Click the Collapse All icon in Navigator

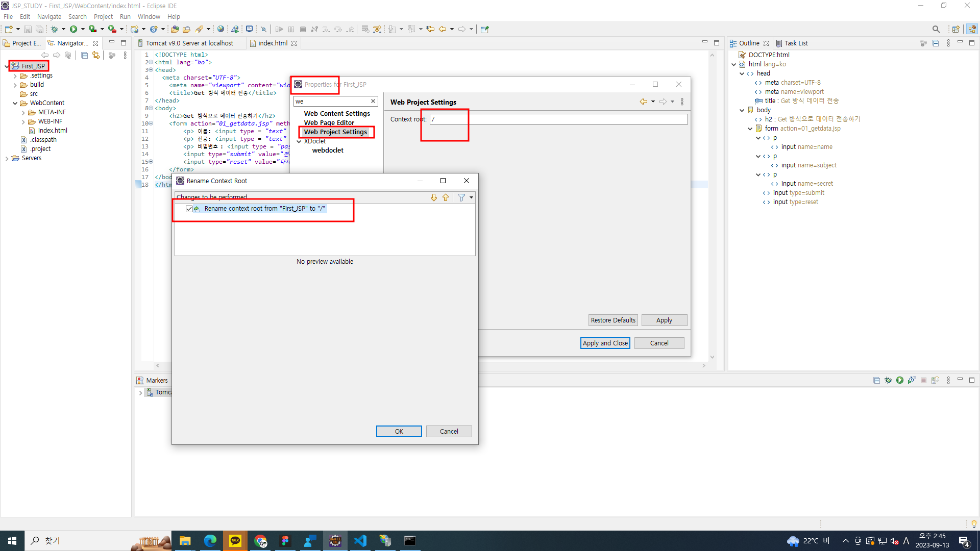coord(85,55)
